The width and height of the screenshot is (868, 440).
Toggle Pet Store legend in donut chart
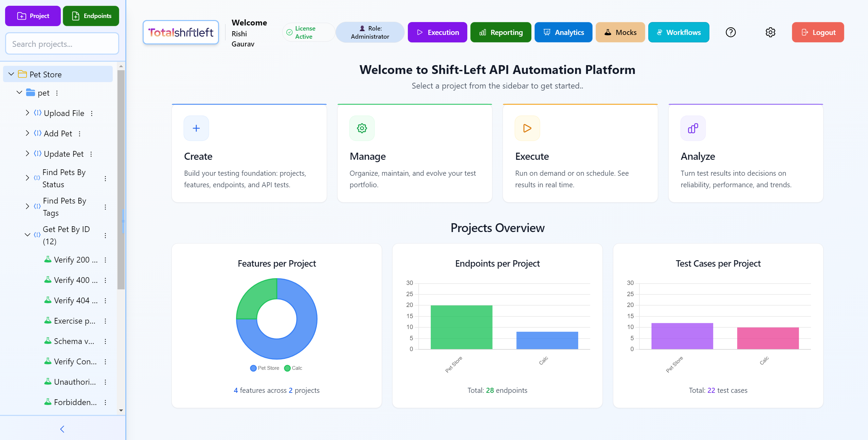[265, 368]
